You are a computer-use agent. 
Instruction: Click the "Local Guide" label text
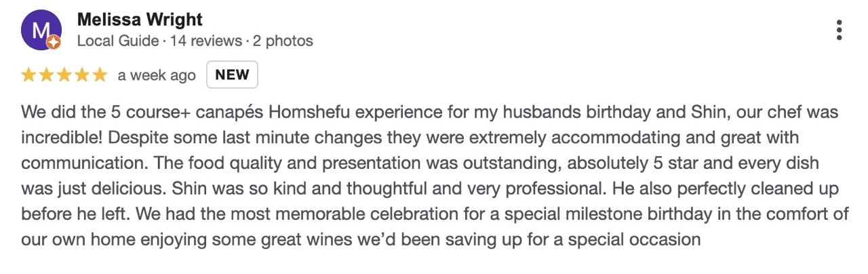coord(118,41)
